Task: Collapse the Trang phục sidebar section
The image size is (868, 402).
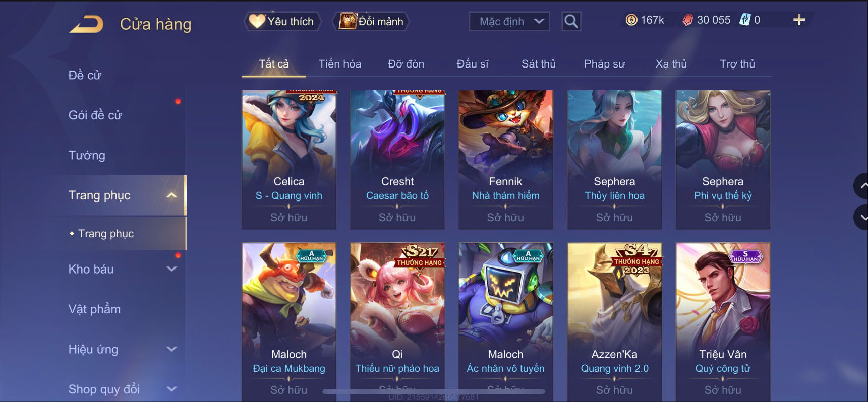Action: click(x=171, y=195)
